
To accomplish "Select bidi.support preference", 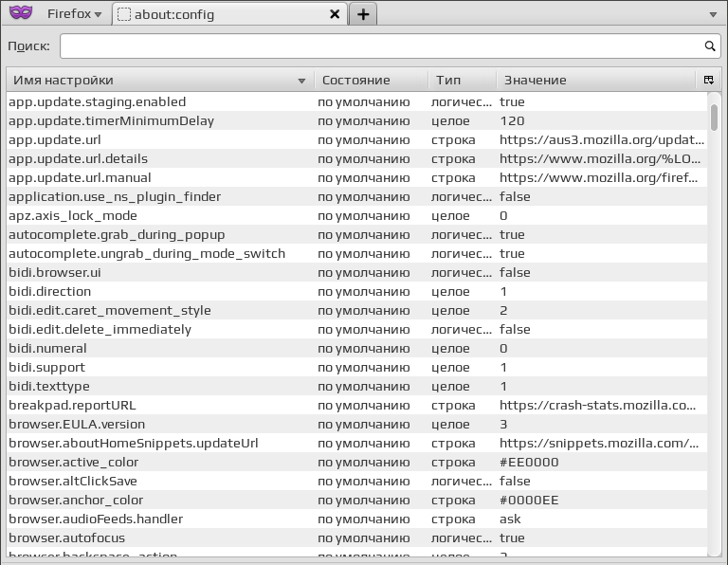I will 357,367.
